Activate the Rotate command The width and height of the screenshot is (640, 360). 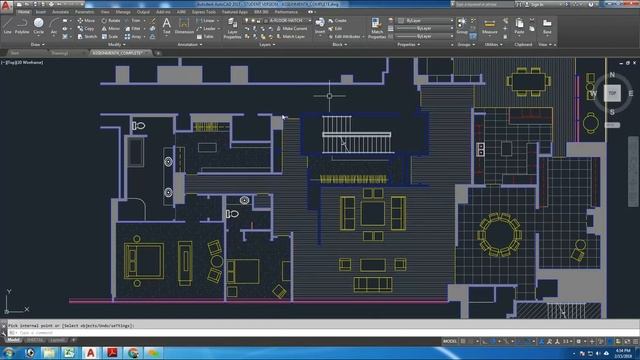pyautogui.click(x=111, y=20)
